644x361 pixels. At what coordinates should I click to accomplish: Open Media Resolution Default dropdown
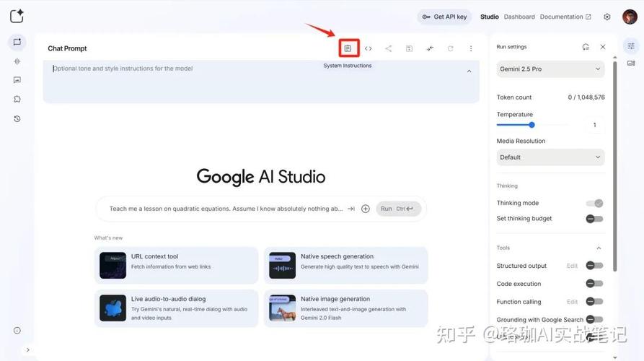(550, 157)
